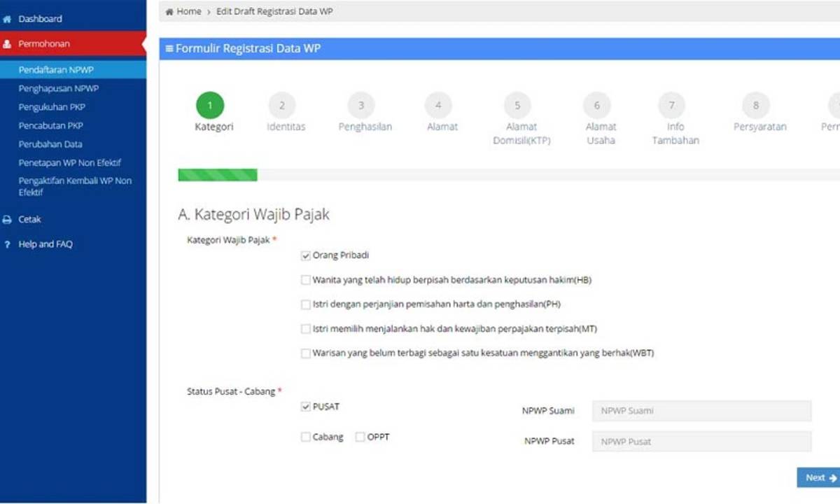This screenshot has width=840, height=504.
Task: Click the Dashboard home icon in sidebar
Action: (7, 19)
